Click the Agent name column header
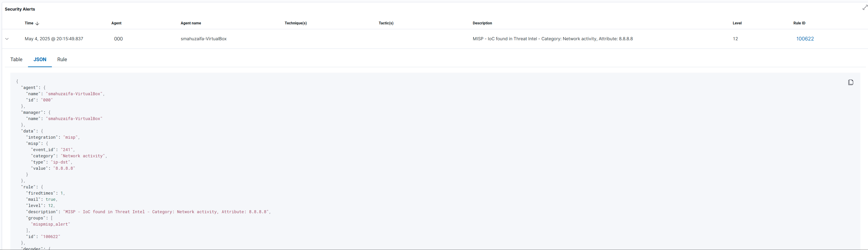 [x=191, y=23]
